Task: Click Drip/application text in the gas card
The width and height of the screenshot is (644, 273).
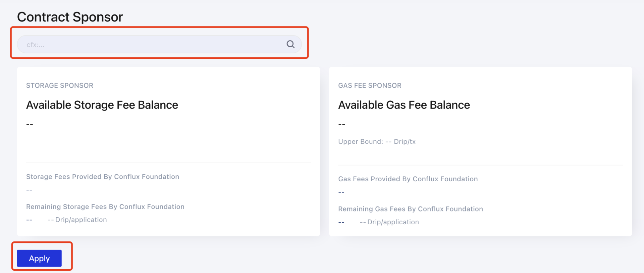Action: click(393, 222)
